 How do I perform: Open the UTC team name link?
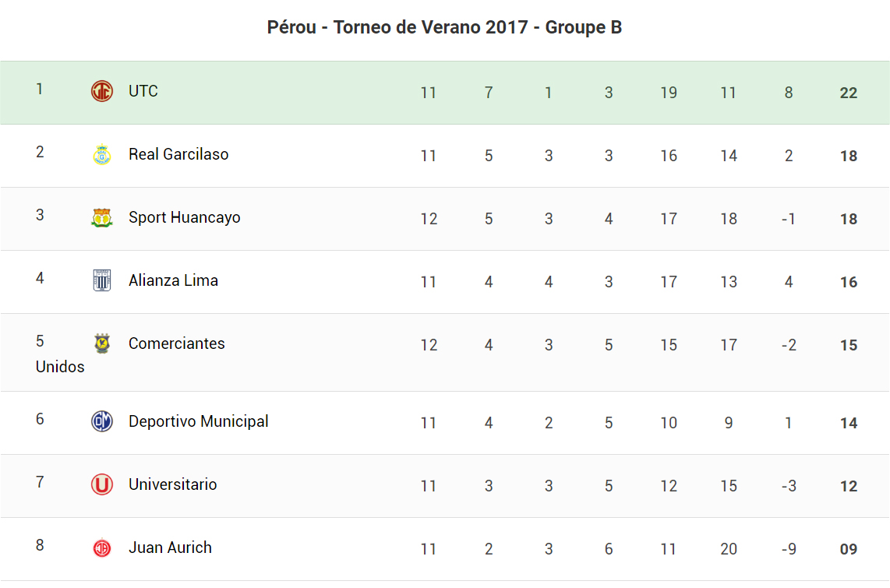[143, 91]
